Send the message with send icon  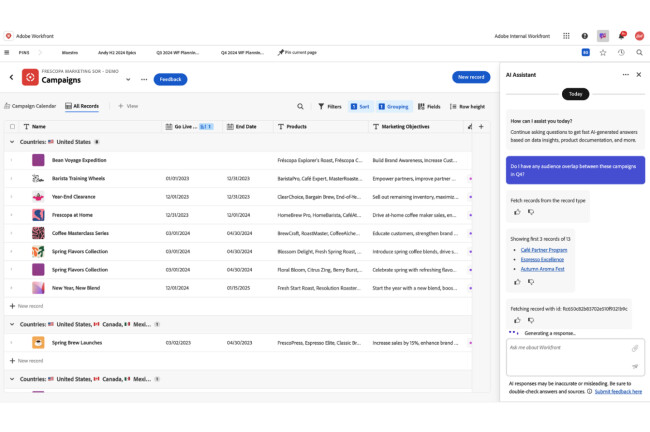[635, 366]
